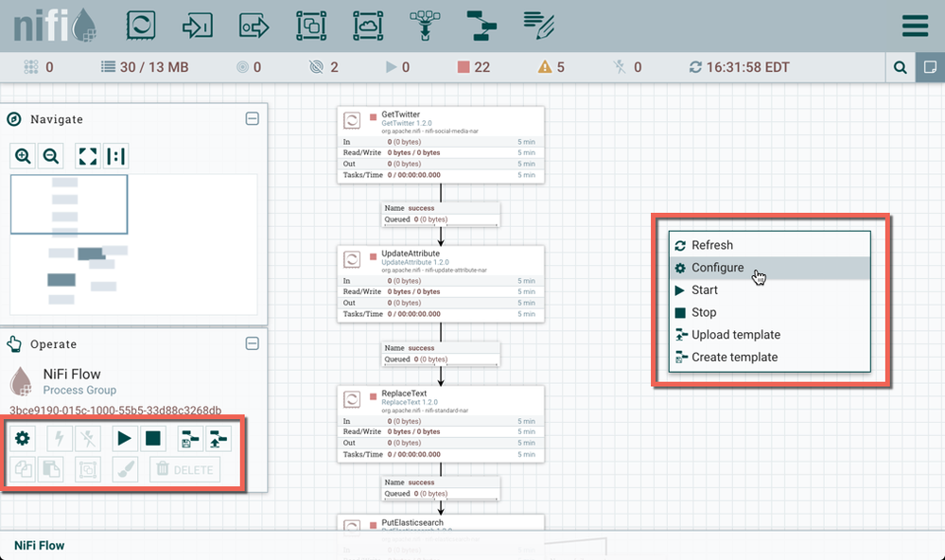Click success connection below GetTwitter
The height and width of the screenshot is (560, 945).
point(441,214)
